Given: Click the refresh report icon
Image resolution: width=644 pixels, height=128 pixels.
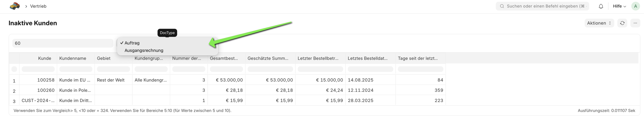Looking at the screenshot, I should coord(622,23).
